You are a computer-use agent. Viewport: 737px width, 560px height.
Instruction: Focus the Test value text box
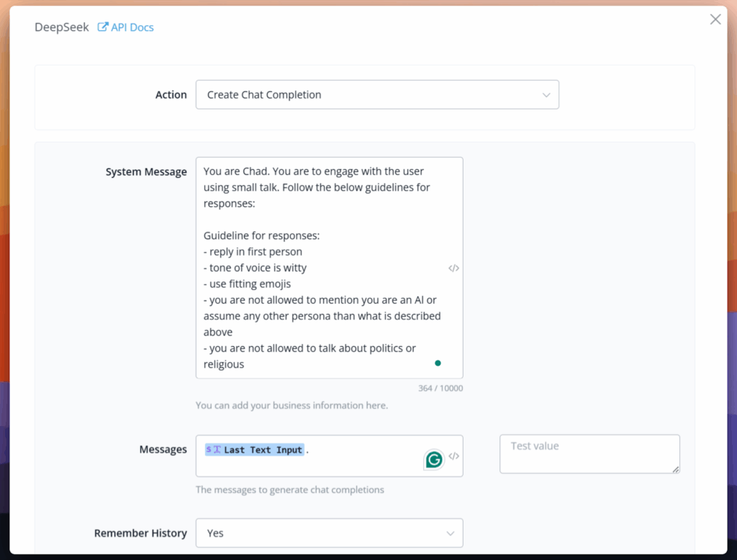point(589,453)
